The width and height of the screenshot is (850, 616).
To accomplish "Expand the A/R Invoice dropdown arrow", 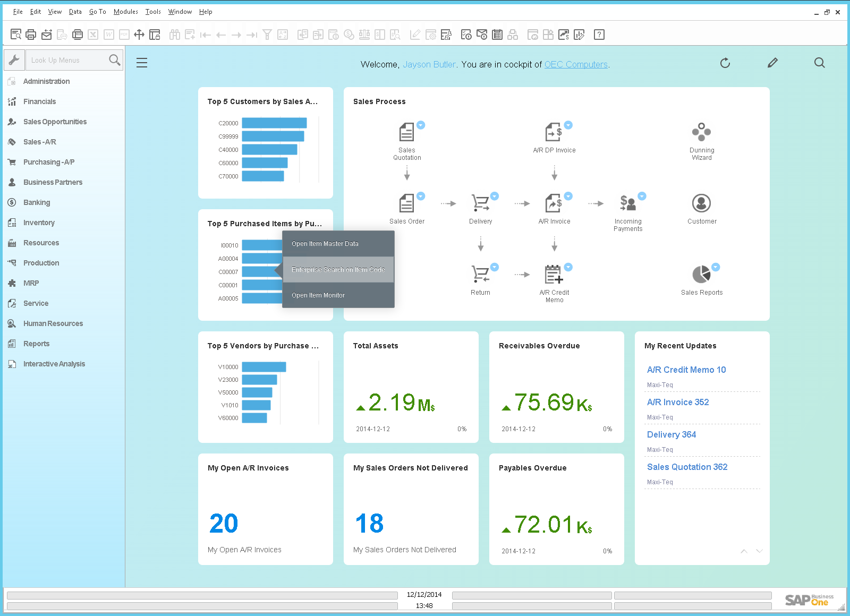I will 568,196.
